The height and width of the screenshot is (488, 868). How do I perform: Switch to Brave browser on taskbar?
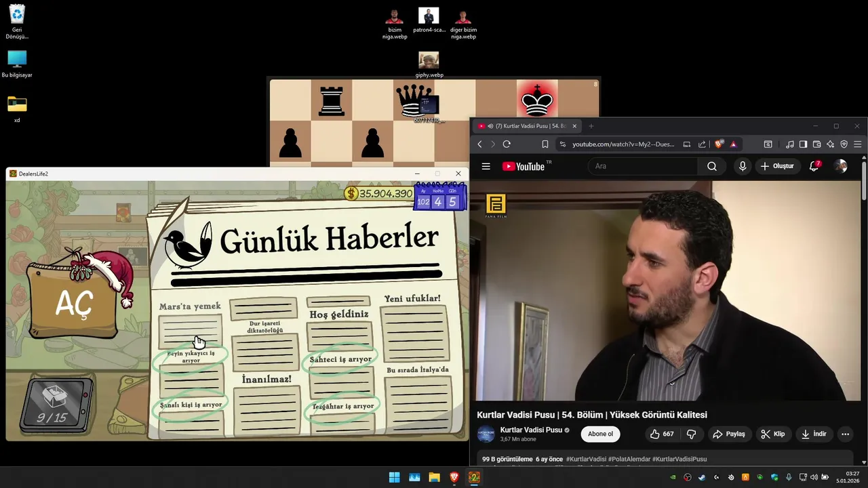454,477
